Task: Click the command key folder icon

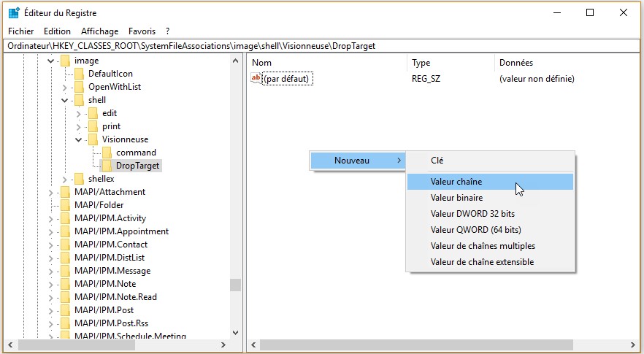Action: tap(107, 153)
